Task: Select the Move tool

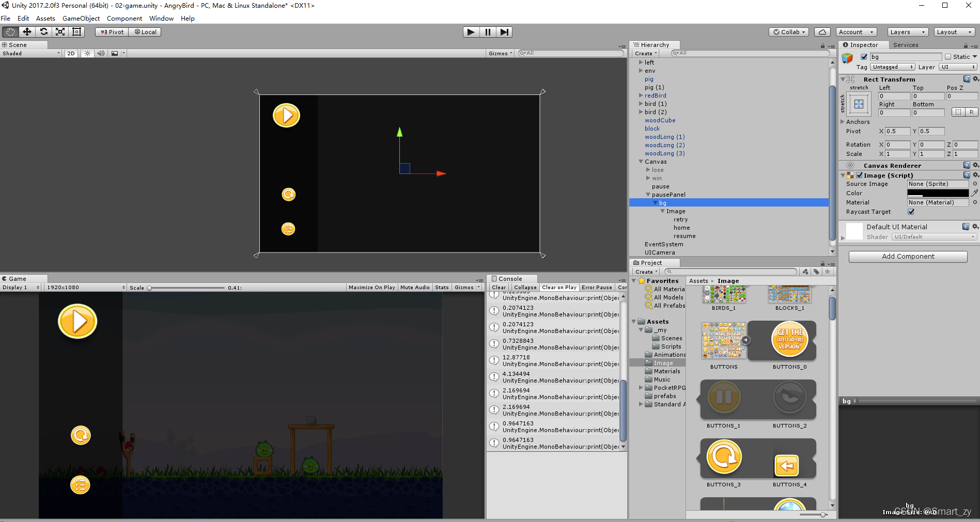Action: [27, 32]
